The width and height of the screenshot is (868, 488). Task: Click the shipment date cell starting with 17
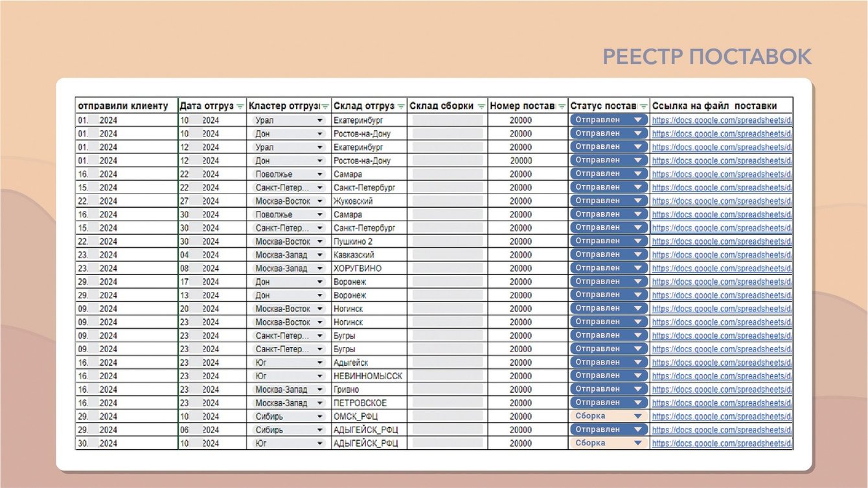tap(212, 282)
